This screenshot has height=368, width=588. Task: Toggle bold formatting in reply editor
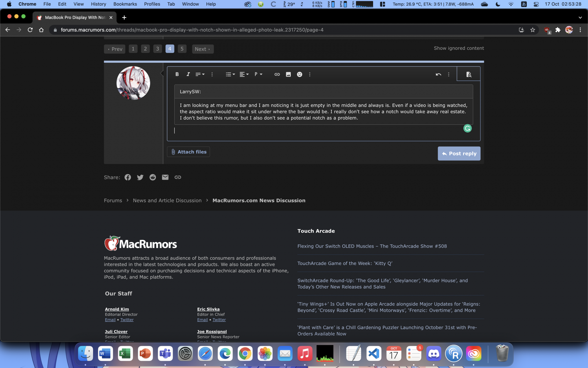177,74
